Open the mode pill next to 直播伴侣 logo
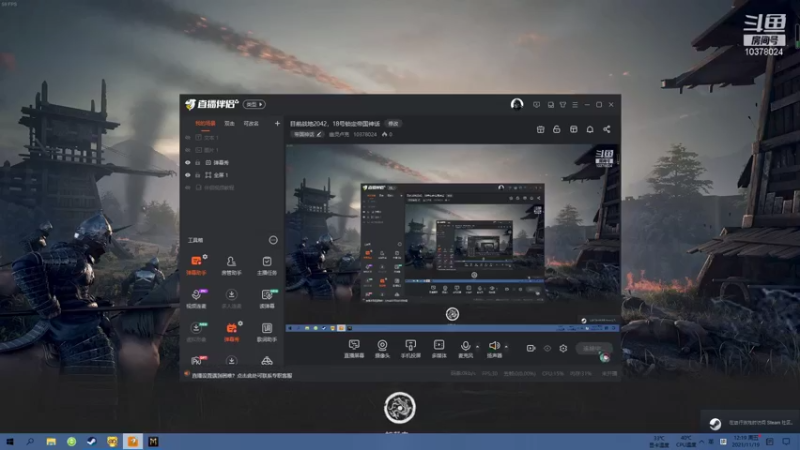Screen dimensions: 800x450 point(254,104)
